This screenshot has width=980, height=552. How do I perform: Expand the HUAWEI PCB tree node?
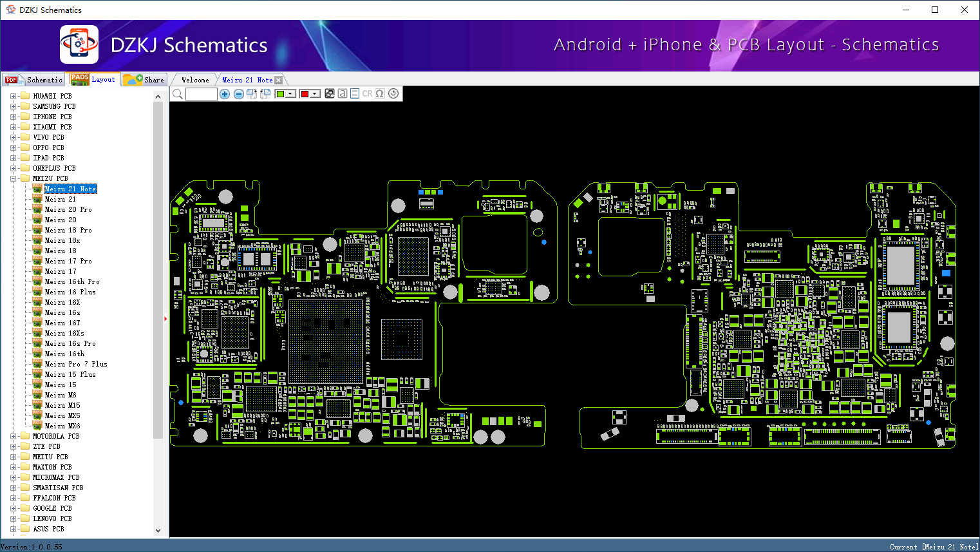[13, 96]
